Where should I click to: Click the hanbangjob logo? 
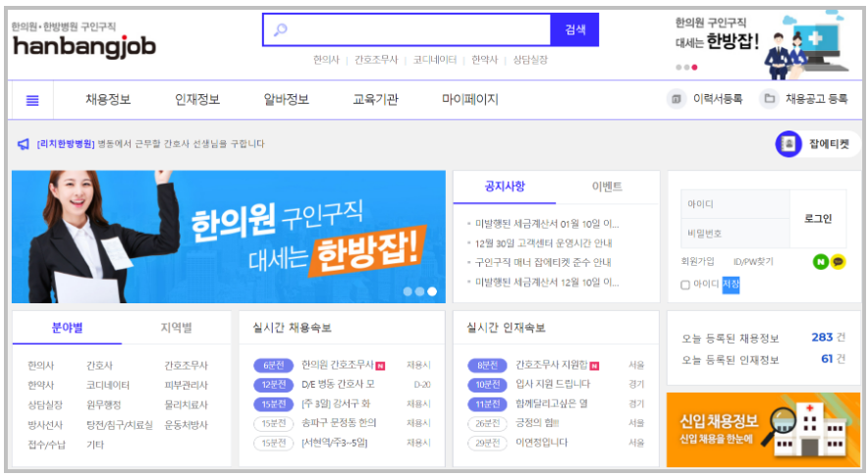(84, 46)
